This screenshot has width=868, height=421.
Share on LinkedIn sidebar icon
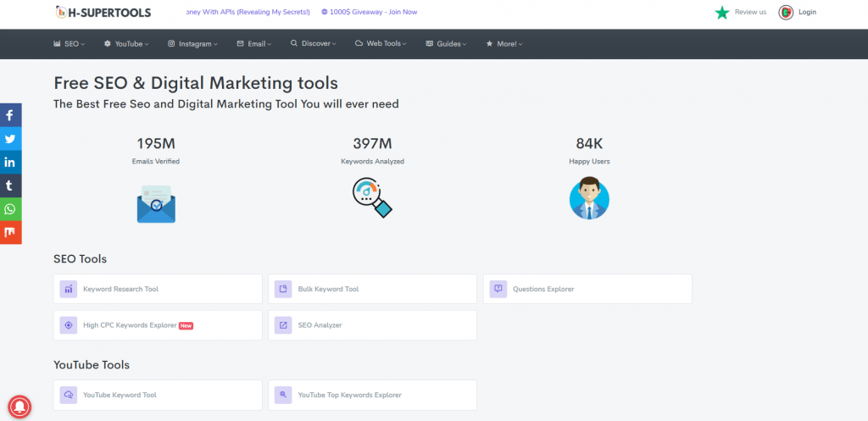10,162
